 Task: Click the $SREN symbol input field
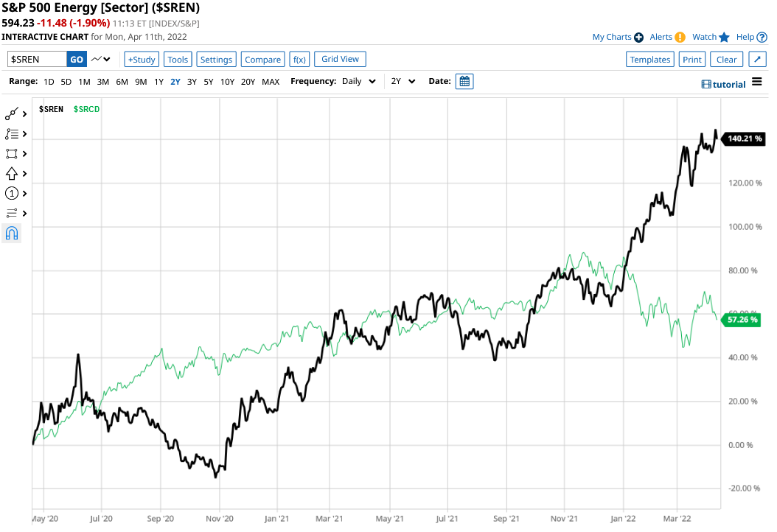coord(37,60)
